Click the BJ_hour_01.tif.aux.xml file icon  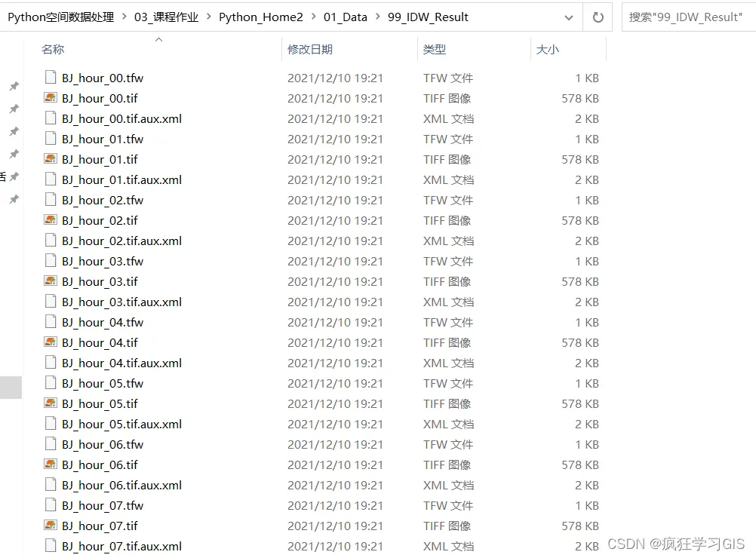pyautogui.click(x=51, y=179)
